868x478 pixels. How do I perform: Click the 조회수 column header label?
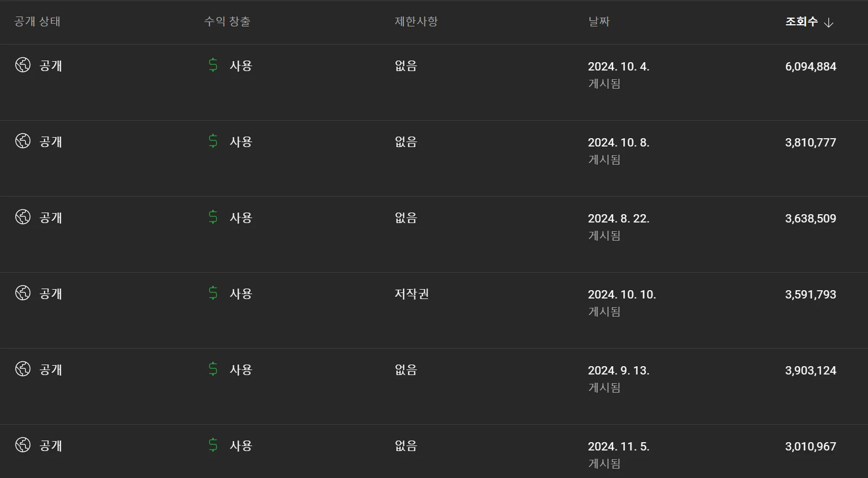pyautogui.click(x=801, y=21)
